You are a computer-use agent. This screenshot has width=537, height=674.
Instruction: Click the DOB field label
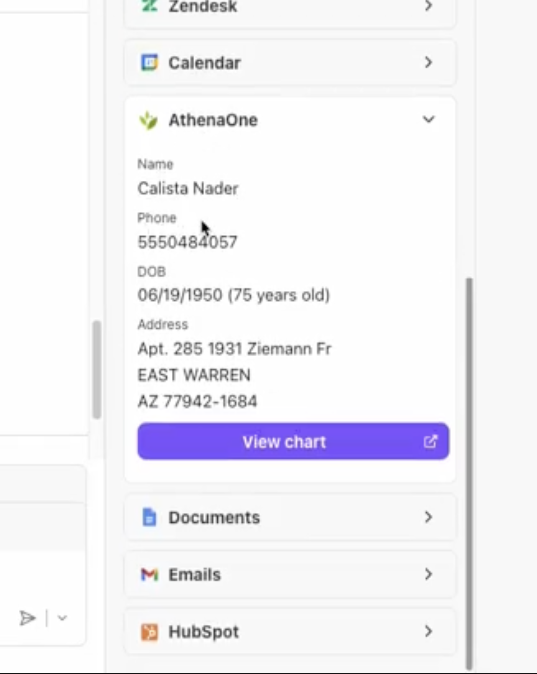[152, 272]
